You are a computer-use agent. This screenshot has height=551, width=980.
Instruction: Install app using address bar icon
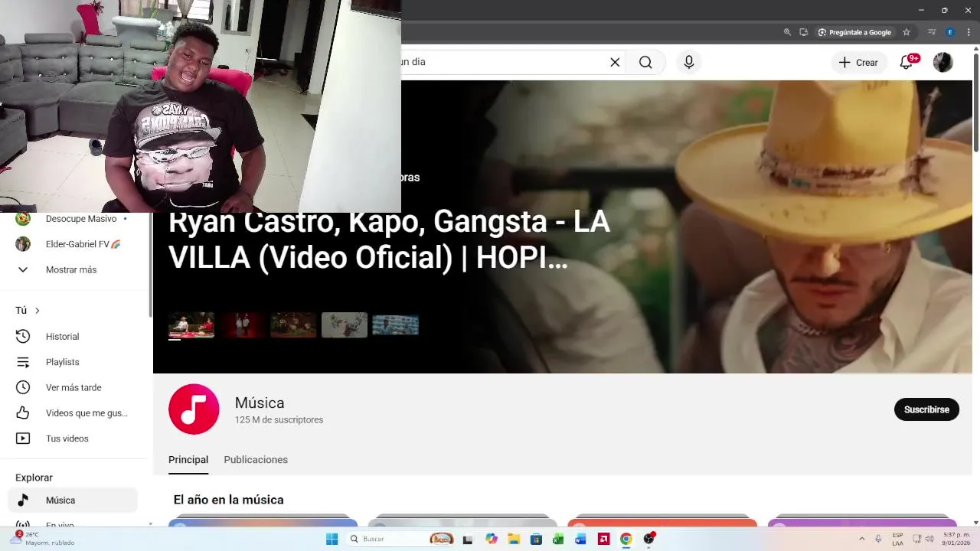803,32
